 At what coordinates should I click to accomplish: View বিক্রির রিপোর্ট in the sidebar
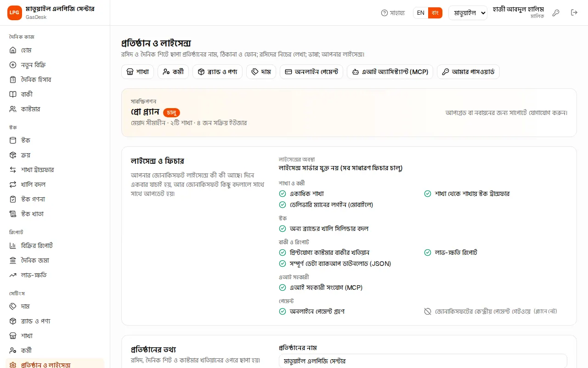pyautogui.click(x=55, y=246)
